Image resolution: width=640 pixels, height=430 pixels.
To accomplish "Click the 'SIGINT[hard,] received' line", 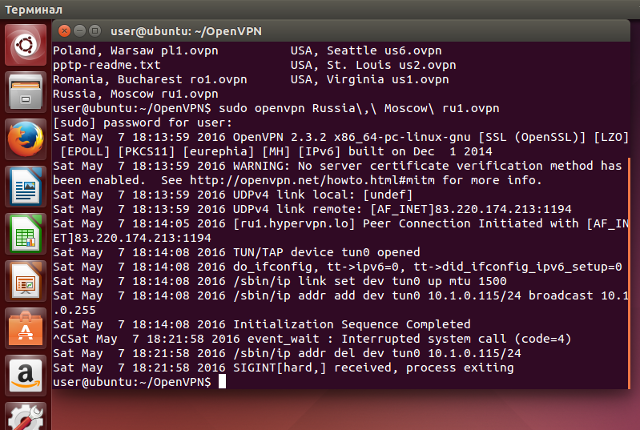I will click(x=283, y=368).
